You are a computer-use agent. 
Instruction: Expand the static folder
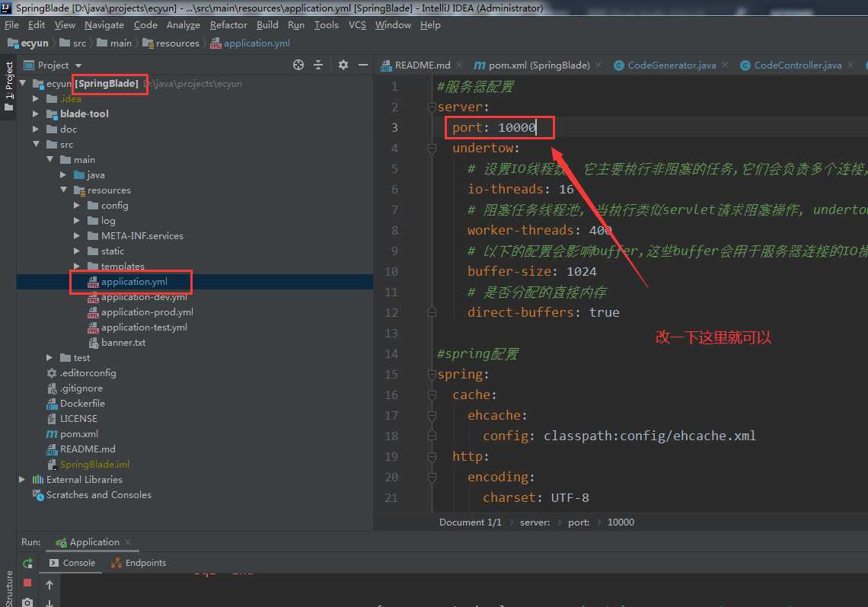click(77, 251)
